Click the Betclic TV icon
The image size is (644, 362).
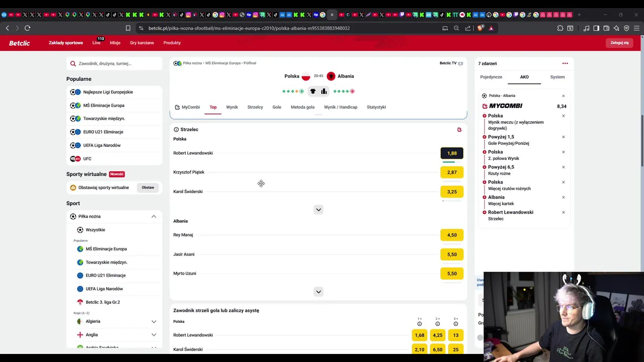click(x=460, y=63)
